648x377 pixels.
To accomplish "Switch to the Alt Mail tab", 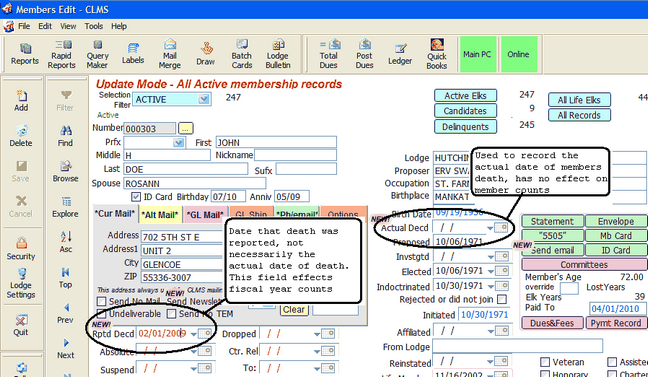I will (160, 215).
